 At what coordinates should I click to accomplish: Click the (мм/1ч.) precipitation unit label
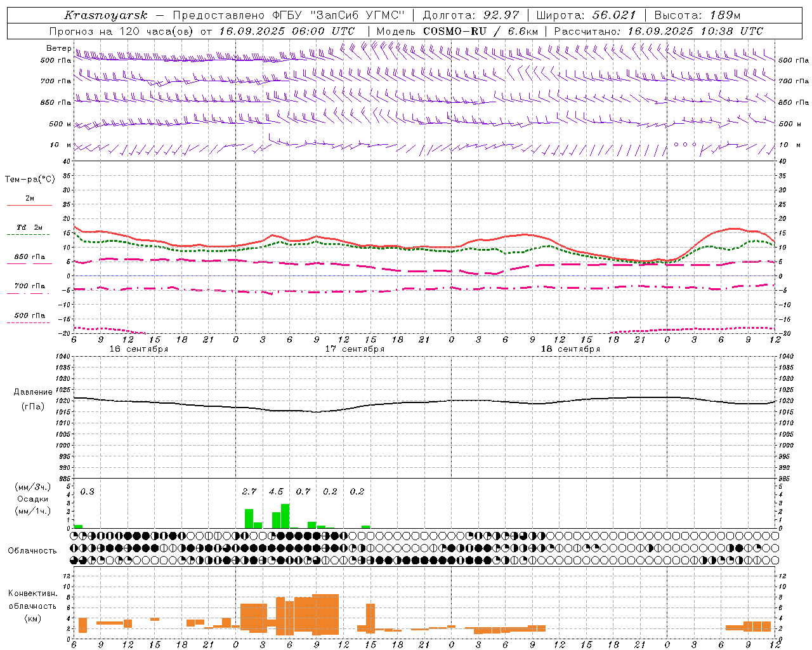[33, 511]
